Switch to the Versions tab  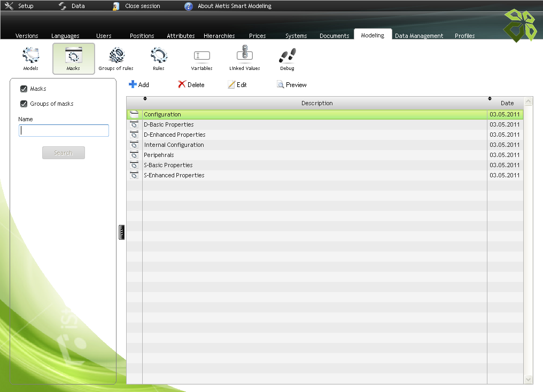[27, 36]
